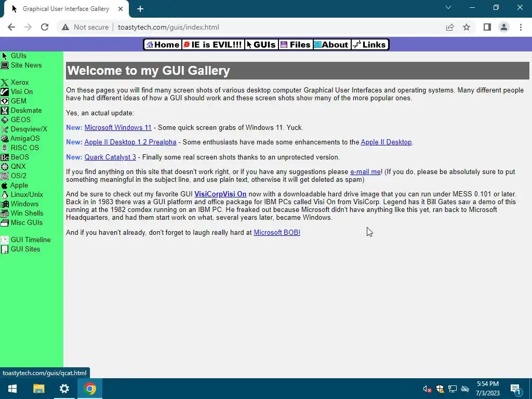Open the Chrome profile avatar

504,27
